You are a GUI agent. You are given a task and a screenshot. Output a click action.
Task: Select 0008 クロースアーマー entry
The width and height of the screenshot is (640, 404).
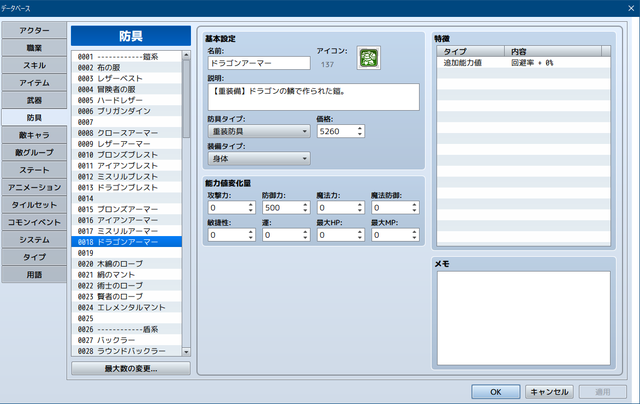pos(127,133)
